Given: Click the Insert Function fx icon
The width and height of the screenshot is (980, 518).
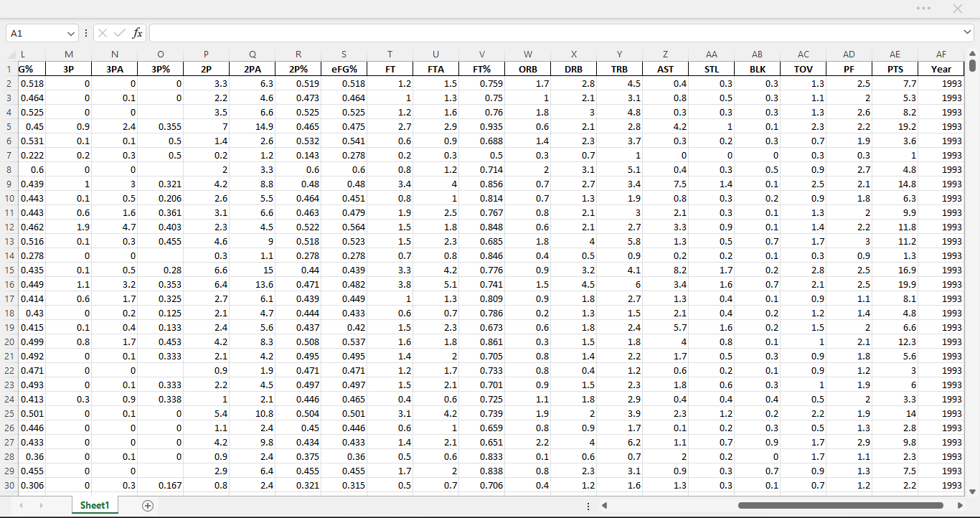Looking at the screenshot, I should [x=137, y=33].
